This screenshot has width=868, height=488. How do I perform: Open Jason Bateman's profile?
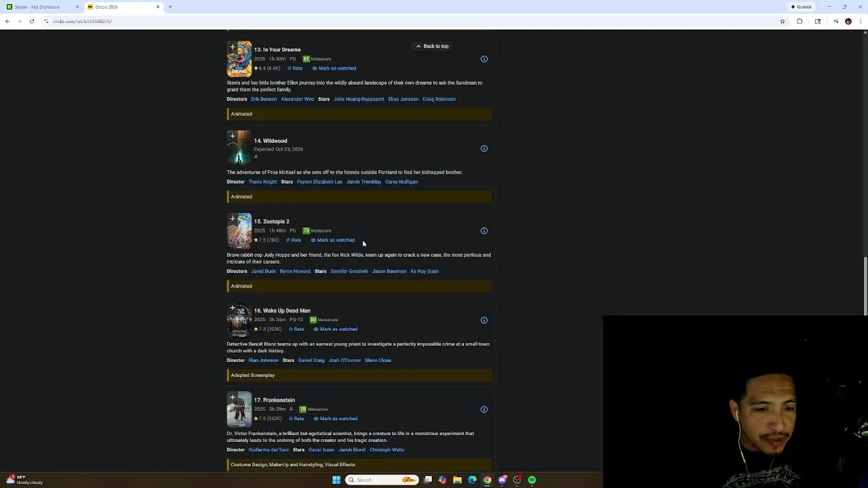pyautogui.click(x=389, y=271)
